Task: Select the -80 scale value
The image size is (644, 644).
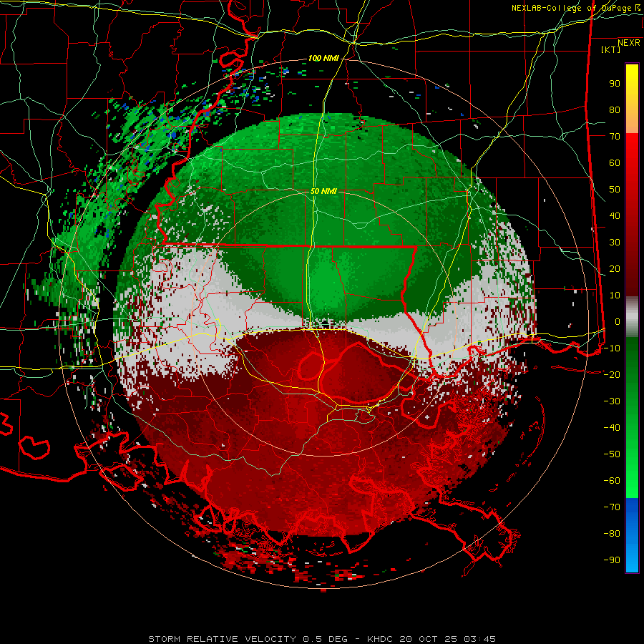Action: click(612, 534)
